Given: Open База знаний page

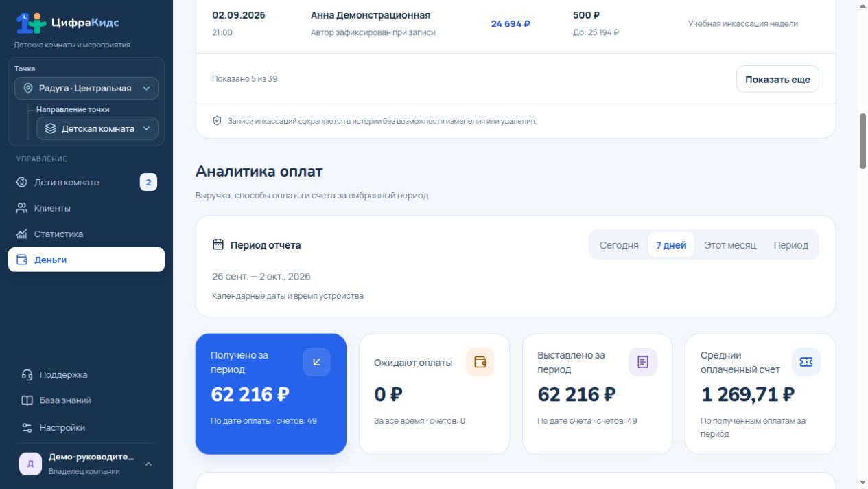Looking at the screenshot, I should click(86, 400).
